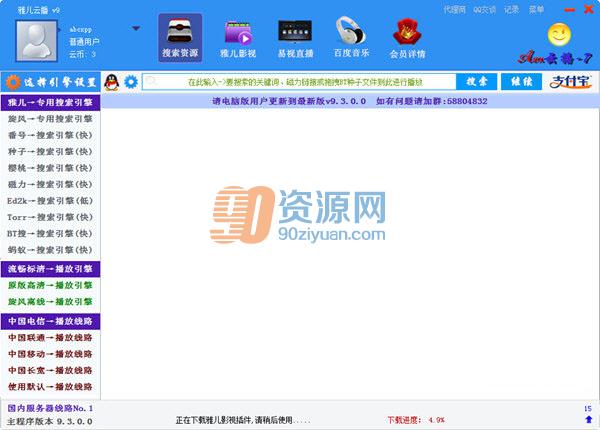Click 国内服务器线路No.1 status text
This screenshot has height=430, width=600.
click(x=50, y=409)
